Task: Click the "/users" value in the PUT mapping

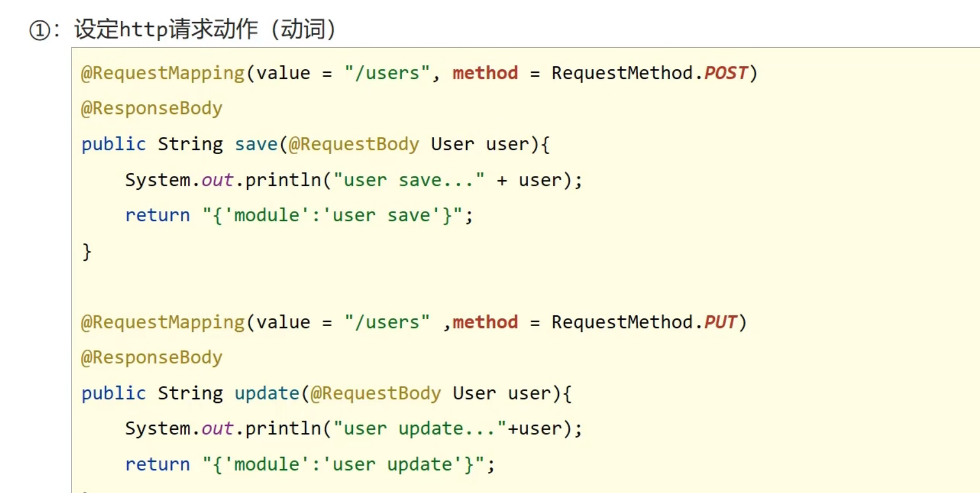Action: 387,322
